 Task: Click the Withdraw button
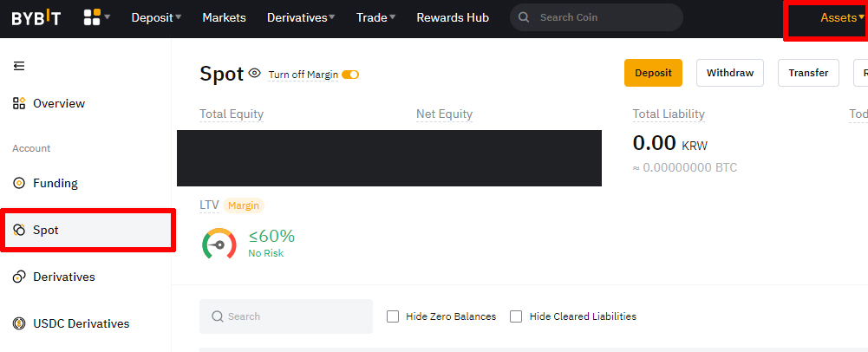click(730, 73)
